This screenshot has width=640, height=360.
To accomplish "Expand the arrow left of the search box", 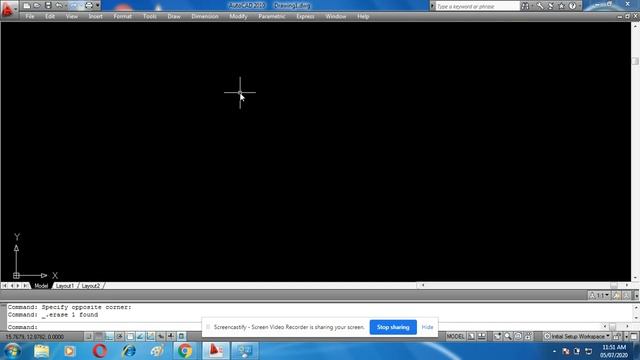I will tap(432, 6).
